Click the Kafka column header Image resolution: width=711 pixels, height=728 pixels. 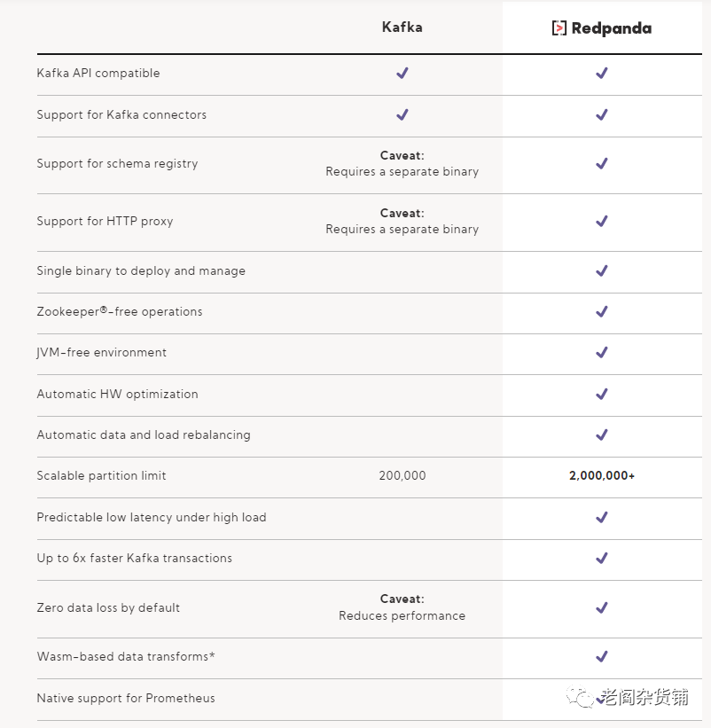point(402,27)
